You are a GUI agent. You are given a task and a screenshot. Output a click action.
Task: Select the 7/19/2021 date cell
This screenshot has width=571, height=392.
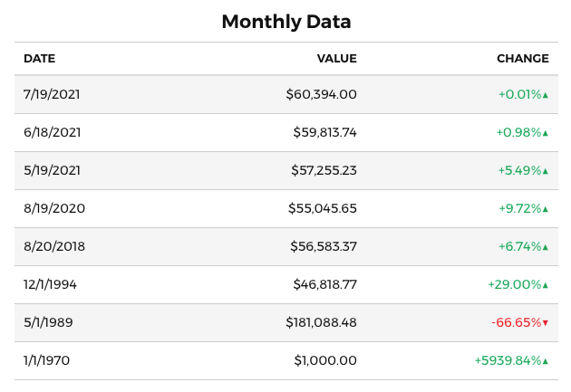tap(52, 94)
